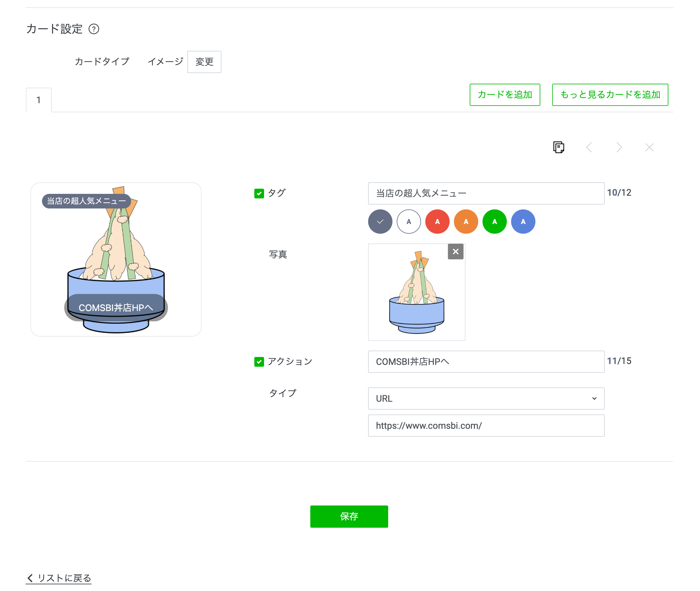Viewport: 700px width, 591px height.
Task: Click the tag text input field
Action: coord(486,193)
